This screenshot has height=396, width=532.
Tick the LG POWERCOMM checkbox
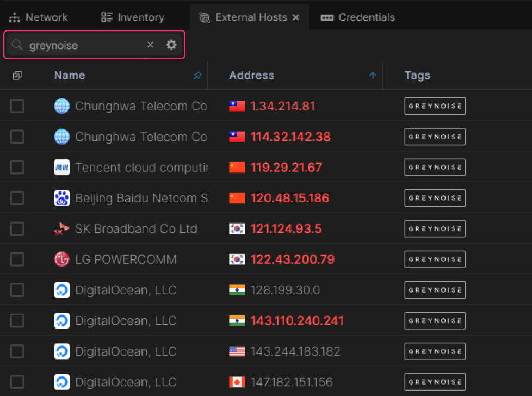click(17, 259)
